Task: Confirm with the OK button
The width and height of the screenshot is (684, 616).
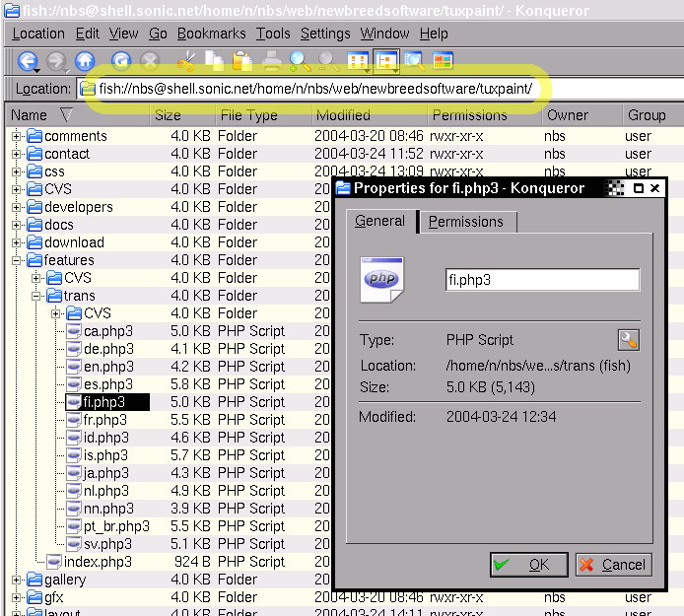Action: [x=528, y=565]
